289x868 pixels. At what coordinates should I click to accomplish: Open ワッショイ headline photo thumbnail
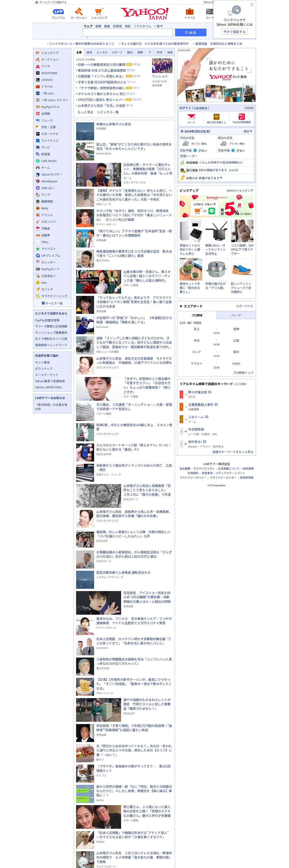point(162,66)
